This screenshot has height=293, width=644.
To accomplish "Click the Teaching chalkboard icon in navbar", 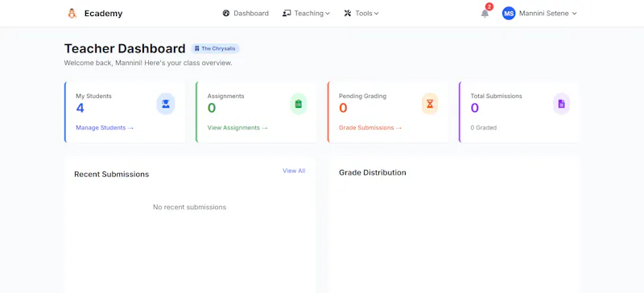I will click(x=287, y=13).
